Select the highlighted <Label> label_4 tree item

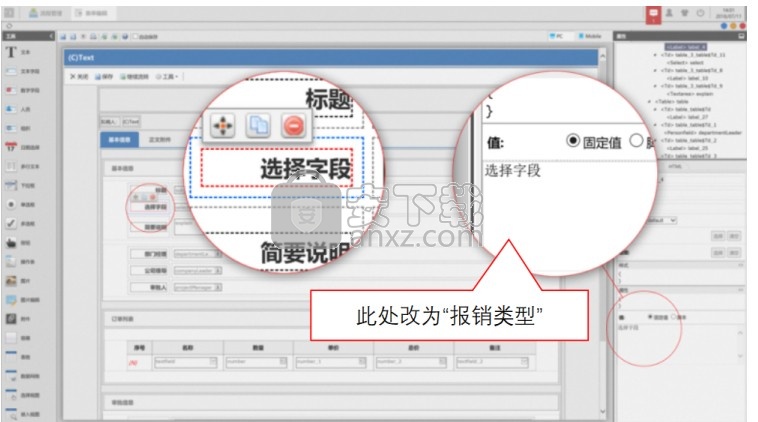[685, 47]
